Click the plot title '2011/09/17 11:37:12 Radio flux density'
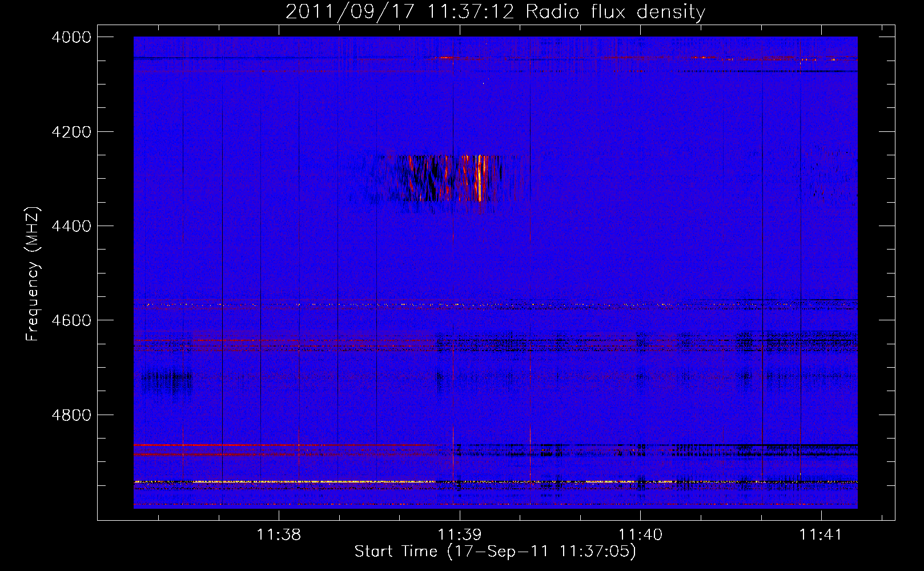 point(495,11)
